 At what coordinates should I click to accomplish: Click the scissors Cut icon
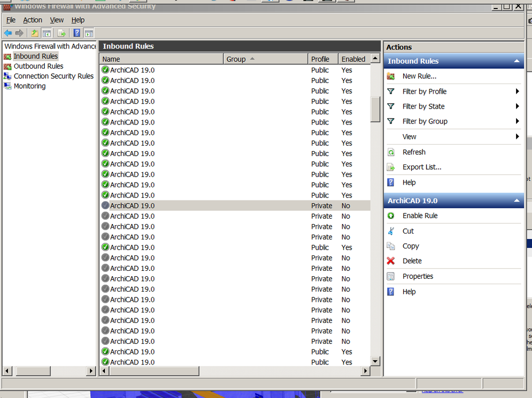(x=391, y=231)
